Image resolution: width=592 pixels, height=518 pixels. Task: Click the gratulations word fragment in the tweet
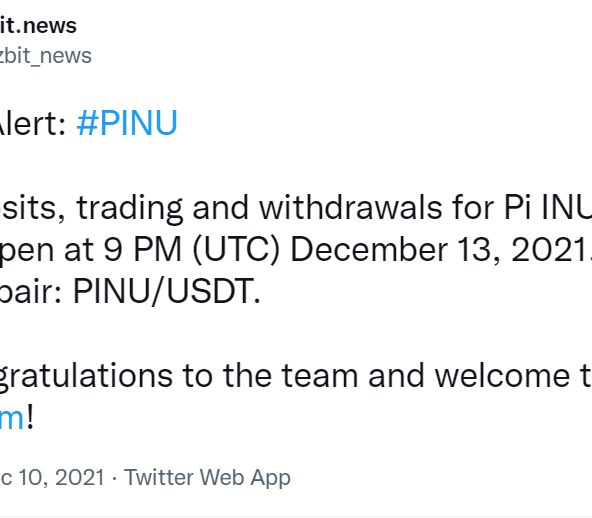(x=86, y=377)
